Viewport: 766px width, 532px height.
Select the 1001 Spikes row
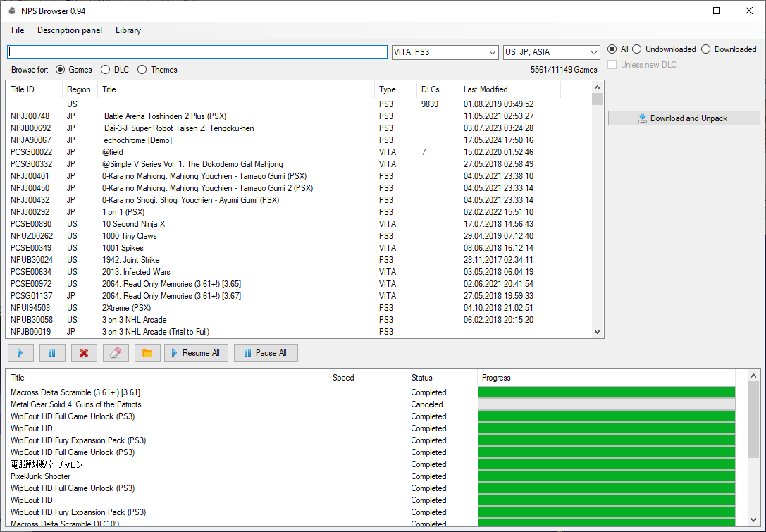pos(300,248)
